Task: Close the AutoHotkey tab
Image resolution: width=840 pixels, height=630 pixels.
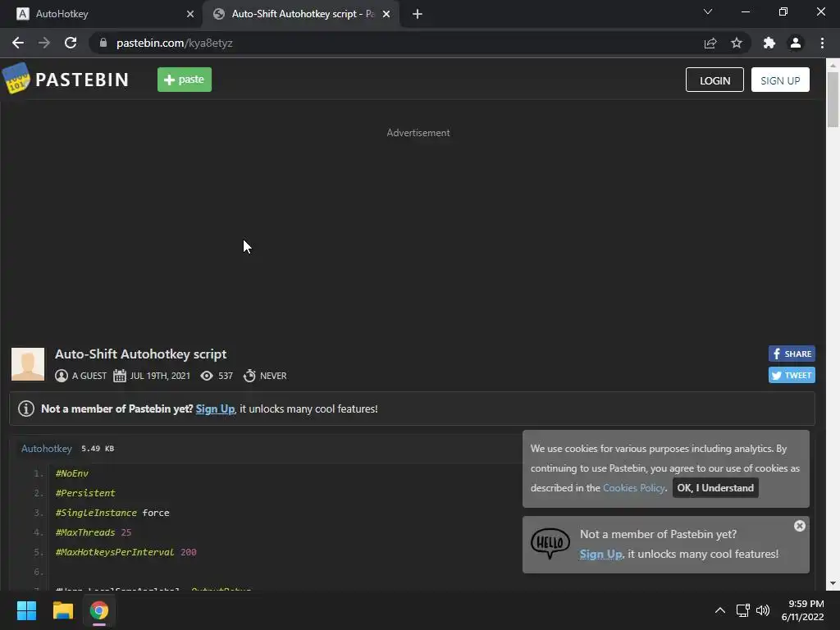Action: [x=190, y=14]
